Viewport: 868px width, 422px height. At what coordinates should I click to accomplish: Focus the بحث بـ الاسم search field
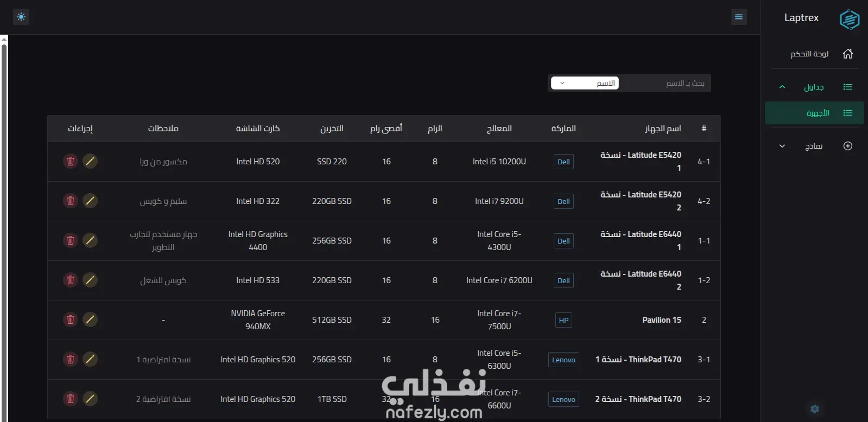click(x=664, y=83)
